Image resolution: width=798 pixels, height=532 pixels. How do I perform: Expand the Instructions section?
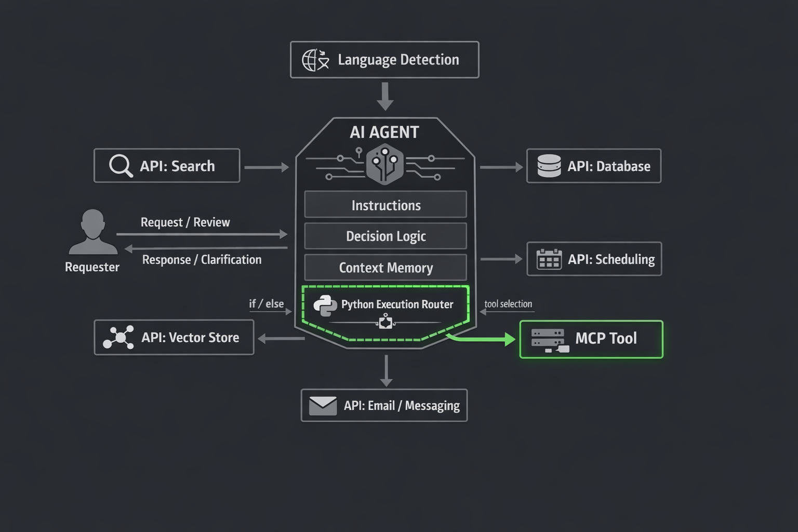point(385,205)
